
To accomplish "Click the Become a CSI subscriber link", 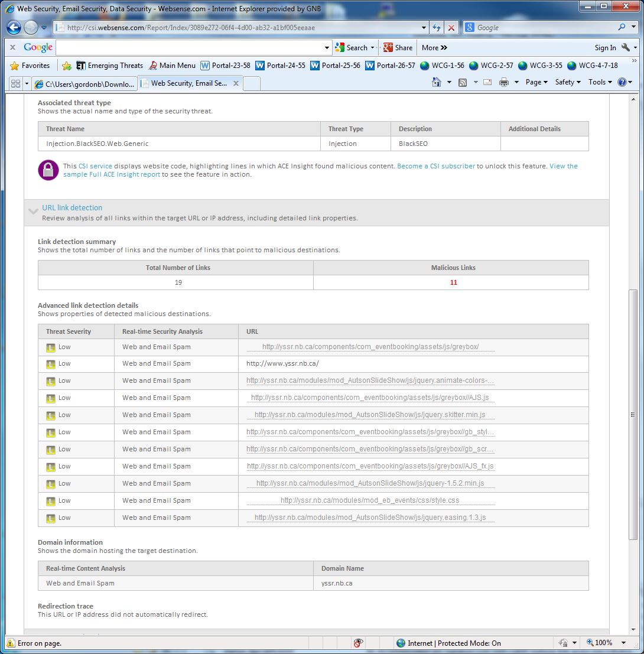I will pyautogui.click(x=436, y=166).
